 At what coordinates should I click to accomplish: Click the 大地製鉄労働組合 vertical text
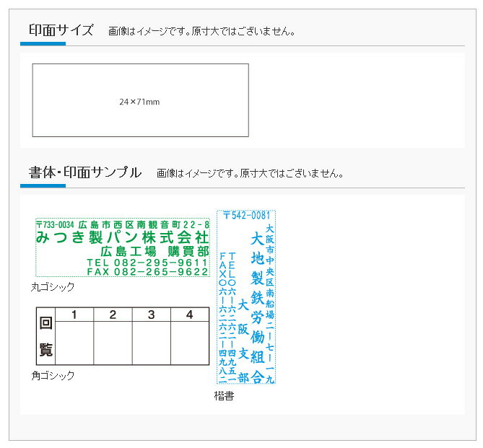256,307
